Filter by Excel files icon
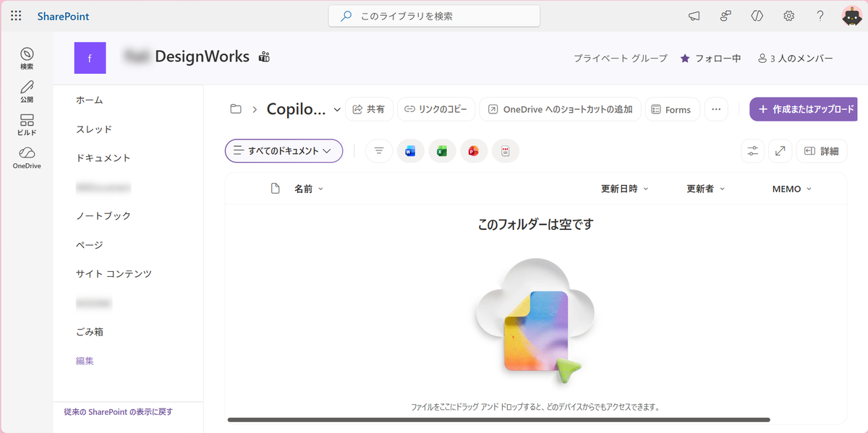The height and width of the screenshot is (433, 868). click(442, 151)
